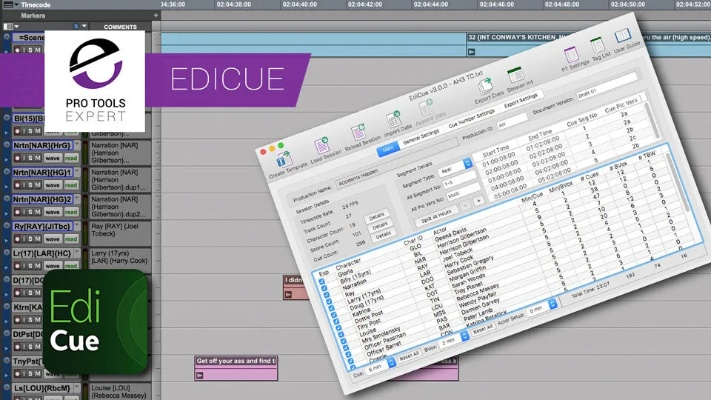Uncheck the export checkbox for Gloria
Image resolution: width=711 pixels, height=400 pixels.
click(x=322, y=282)
